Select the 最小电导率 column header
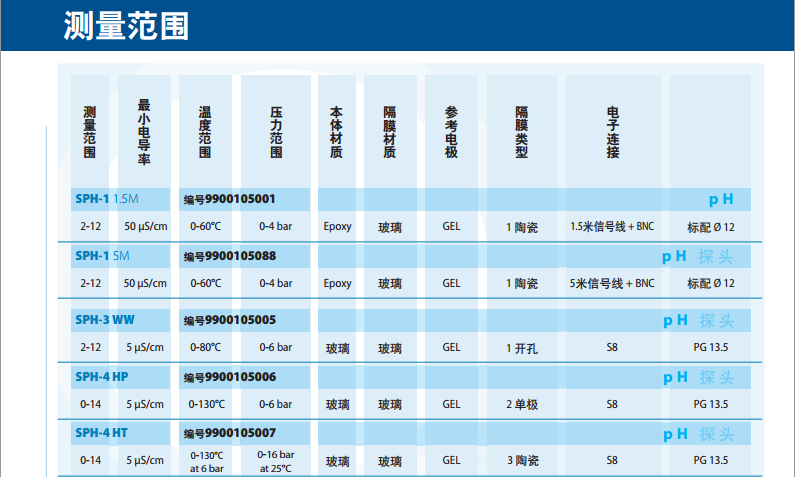The image size is (795, 477). pos(144,132)
